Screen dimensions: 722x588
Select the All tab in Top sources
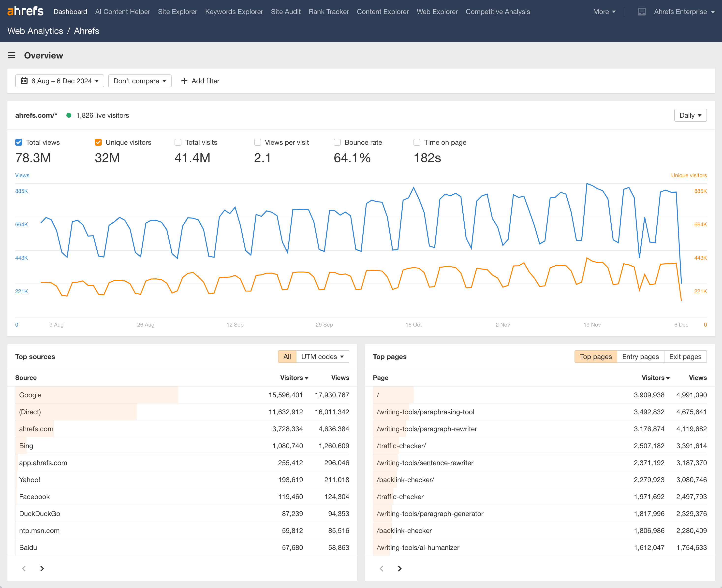(287, 357)
